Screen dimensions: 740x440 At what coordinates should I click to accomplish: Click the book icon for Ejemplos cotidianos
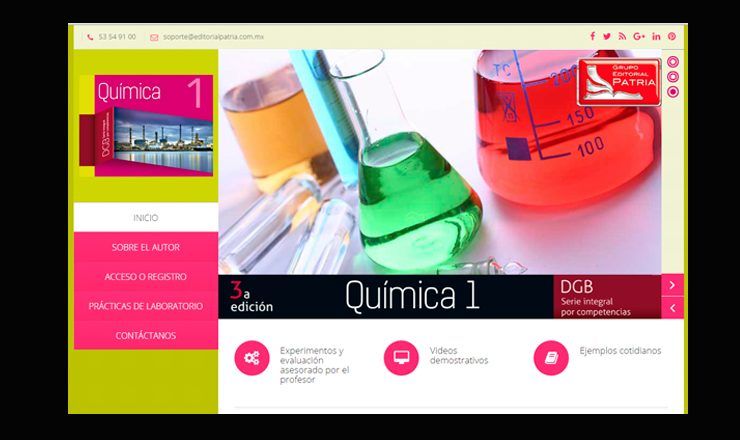coord(551,358)
